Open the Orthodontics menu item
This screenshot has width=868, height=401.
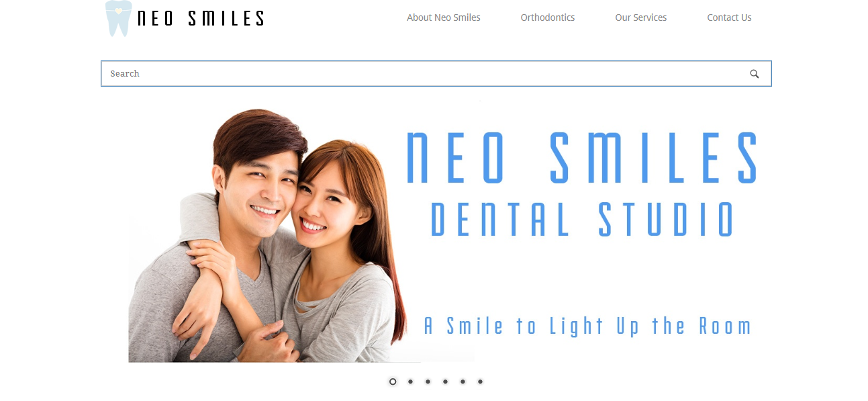coord(548,17)
